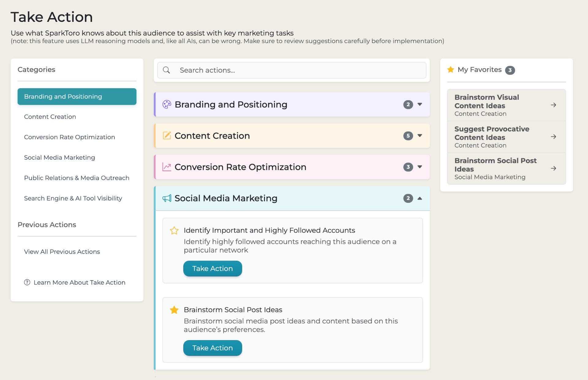Click the star icon beside My Favorites heading
This screenshot has width=588, height=380.
(x=450, y=70)
